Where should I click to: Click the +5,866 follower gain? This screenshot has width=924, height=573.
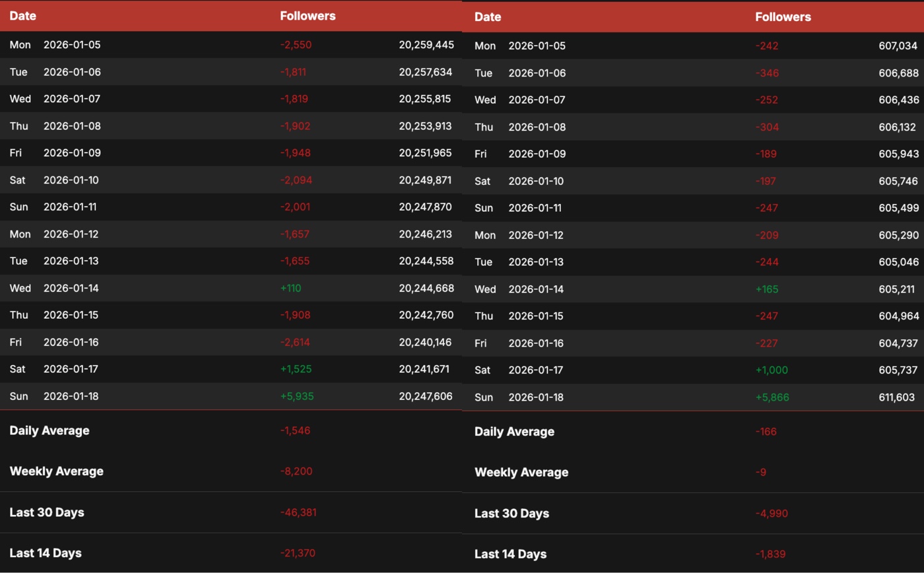tap(772, 397)
